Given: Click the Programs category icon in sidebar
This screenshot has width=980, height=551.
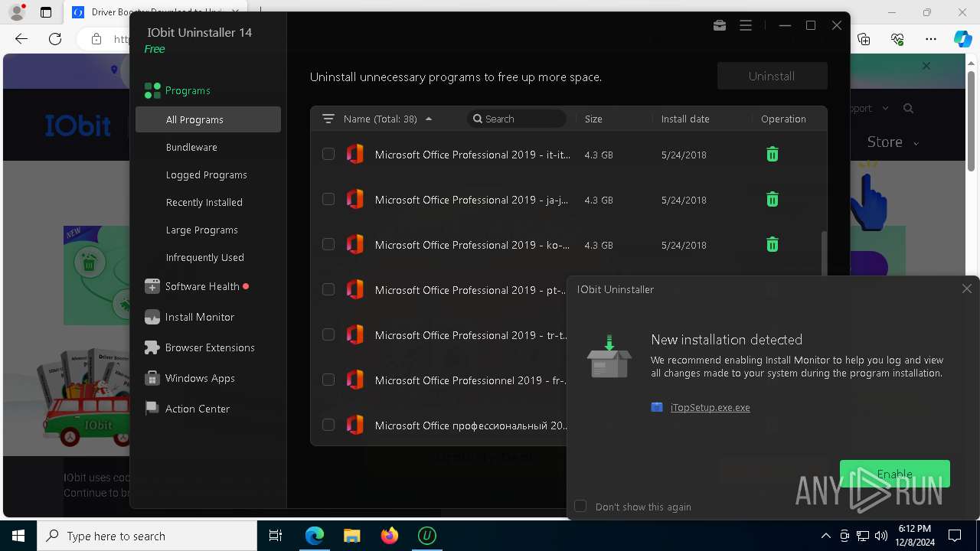Looking at the screenshot, I should coord(152,90).
